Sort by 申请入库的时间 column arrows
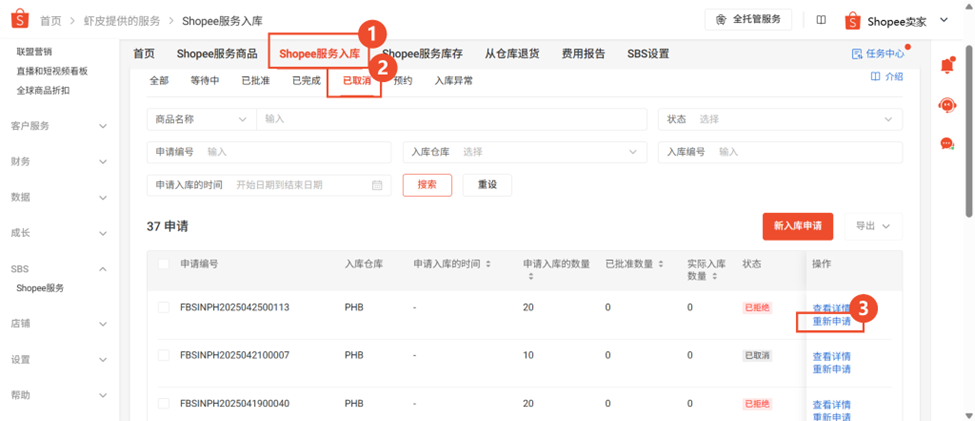 (488, 264)
